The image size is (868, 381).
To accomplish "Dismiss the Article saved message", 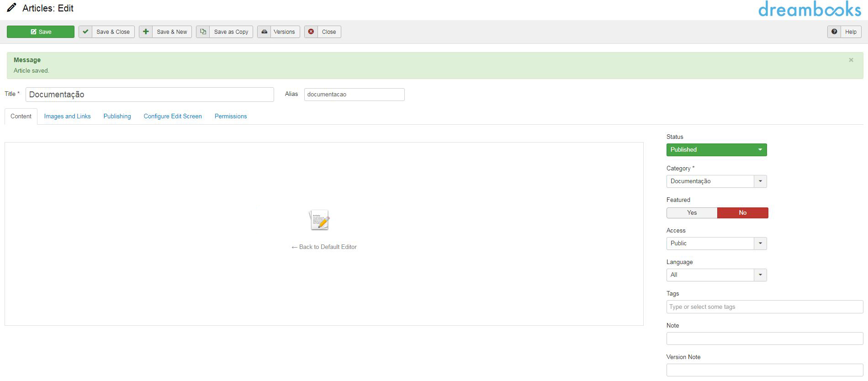I will coord(851,60).
